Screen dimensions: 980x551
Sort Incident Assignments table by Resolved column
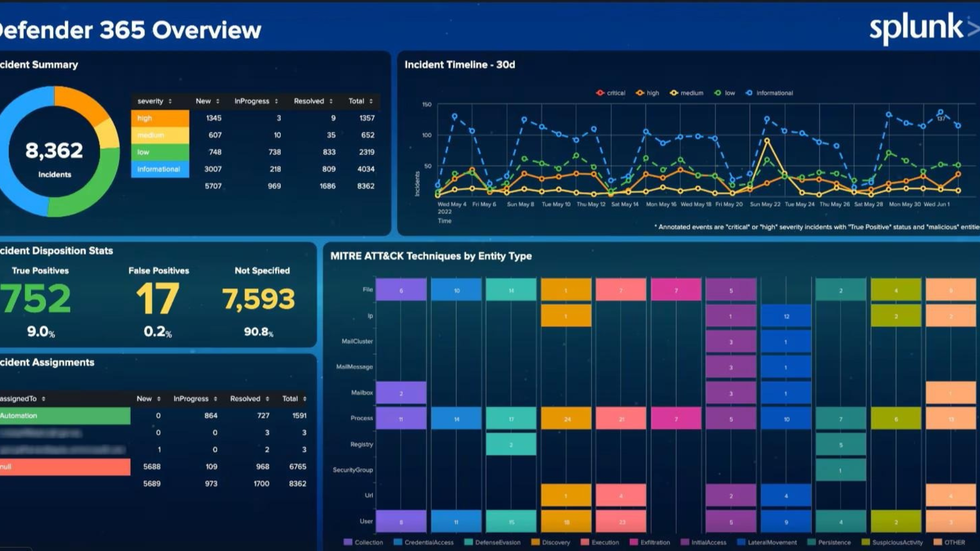click(250, 398)
